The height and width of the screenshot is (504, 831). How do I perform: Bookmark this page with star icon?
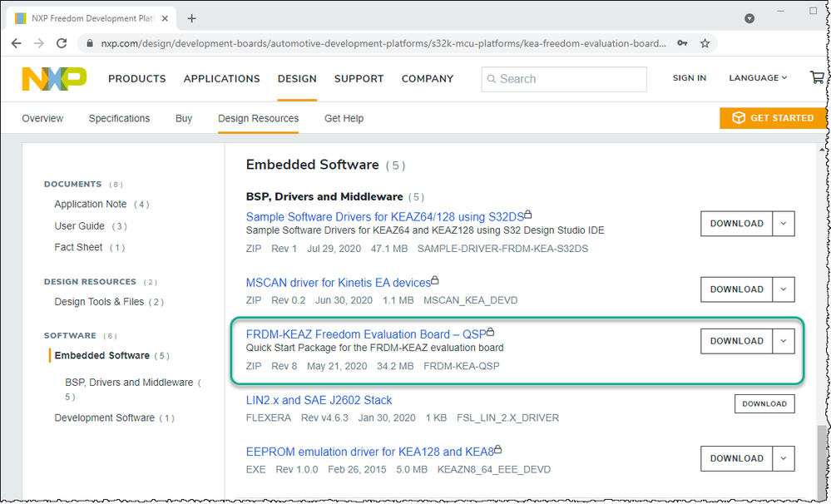(705, 43)
